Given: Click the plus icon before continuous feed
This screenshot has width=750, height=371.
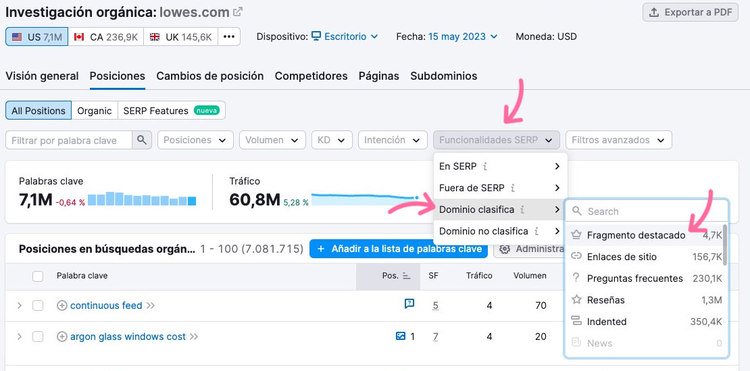Looking at the screenshot, I should point(62,306).
